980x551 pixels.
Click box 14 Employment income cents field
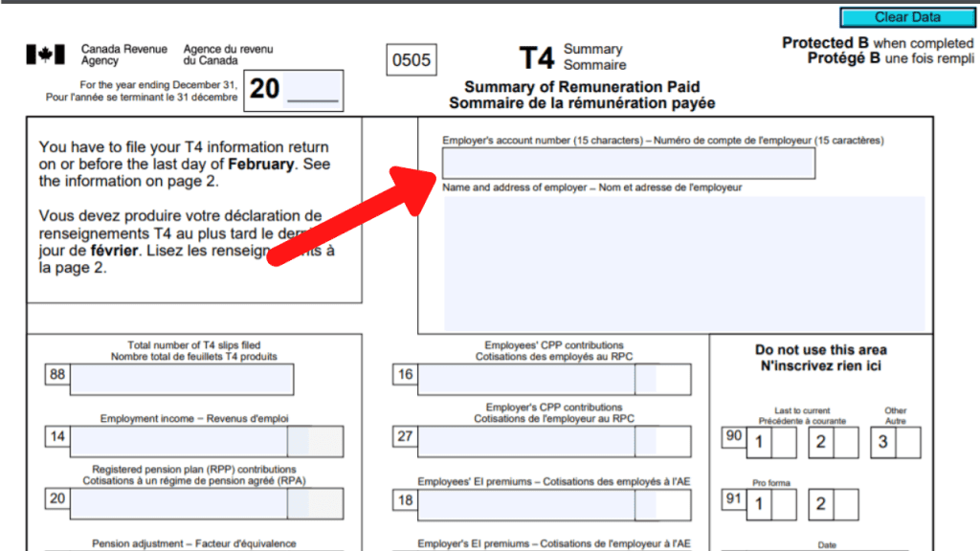315,441
